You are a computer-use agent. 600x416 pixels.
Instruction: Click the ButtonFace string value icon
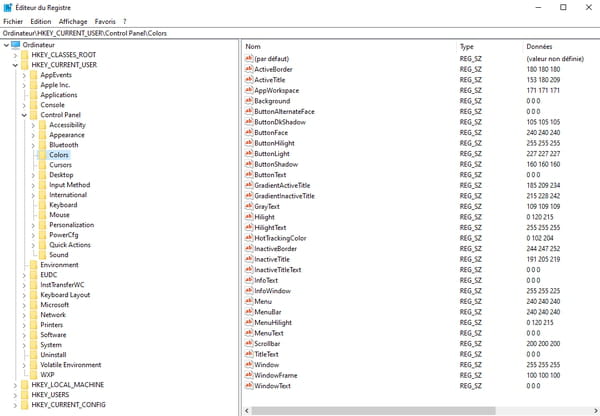249,132
